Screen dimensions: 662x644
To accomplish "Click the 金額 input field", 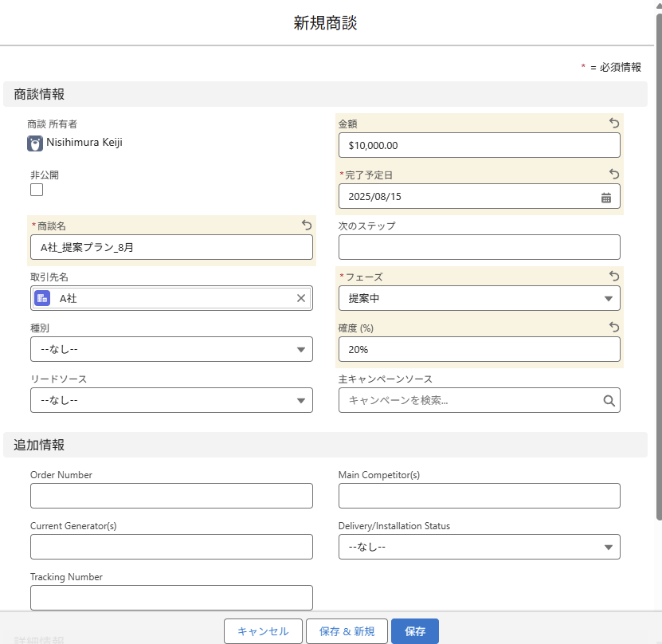I will pos(480,145).
